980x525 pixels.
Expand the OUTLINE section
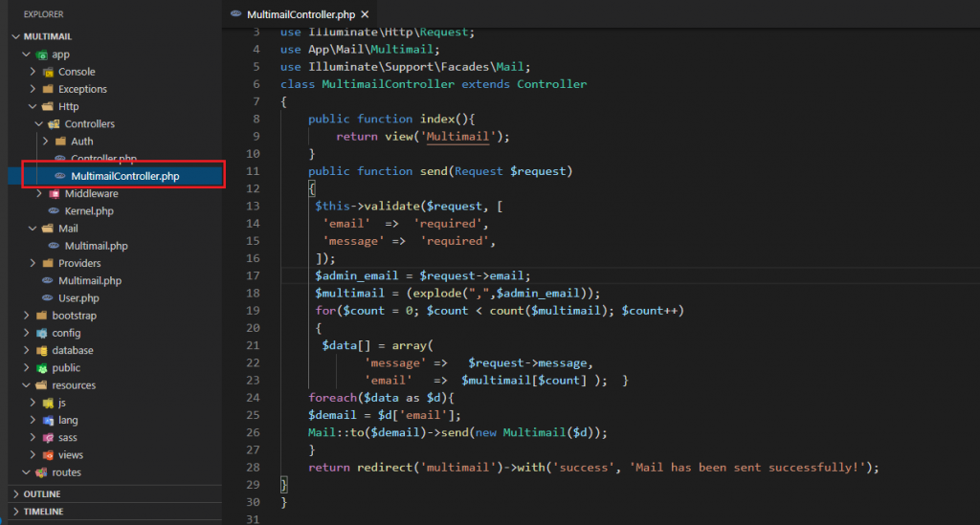point(41,494)
